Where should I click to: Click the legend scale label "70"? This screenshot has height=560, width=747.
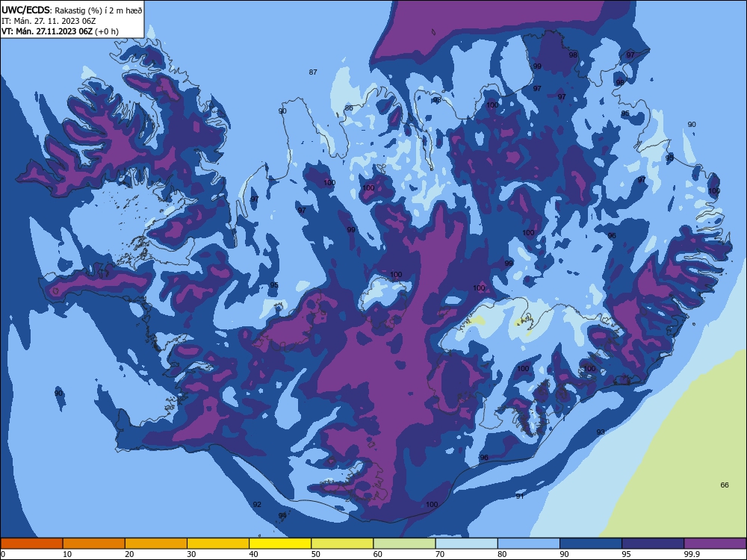click(440, 554)
